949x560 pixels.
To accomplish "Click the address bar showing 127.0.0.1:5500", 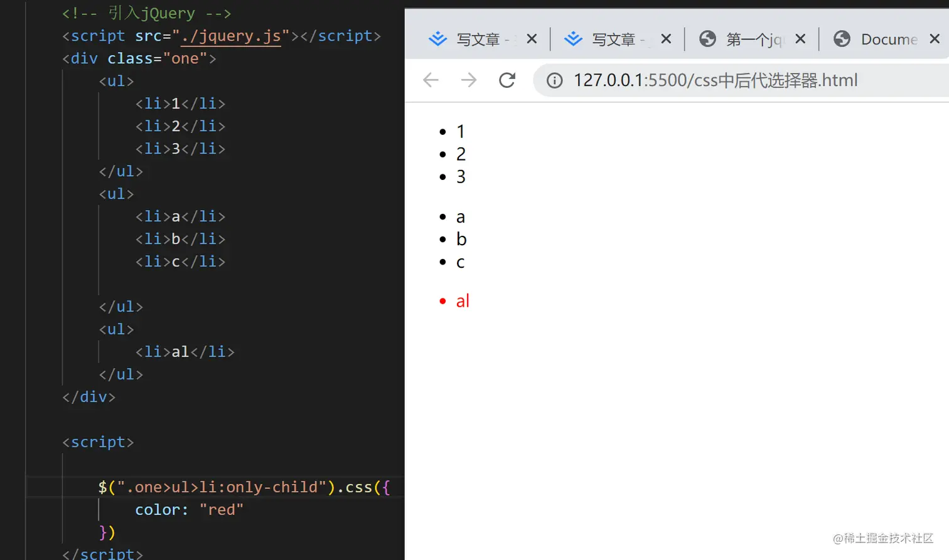I will tap(716, 80).
